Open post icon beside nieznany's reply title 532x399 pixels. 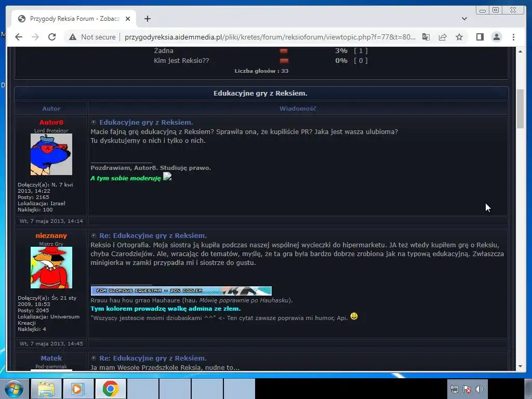tap(94, 235)
